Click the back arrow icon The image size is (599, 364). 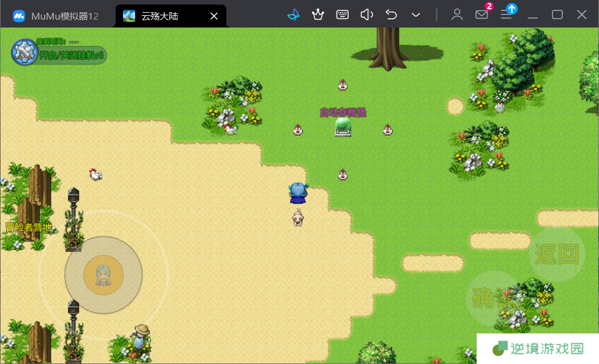391,15
